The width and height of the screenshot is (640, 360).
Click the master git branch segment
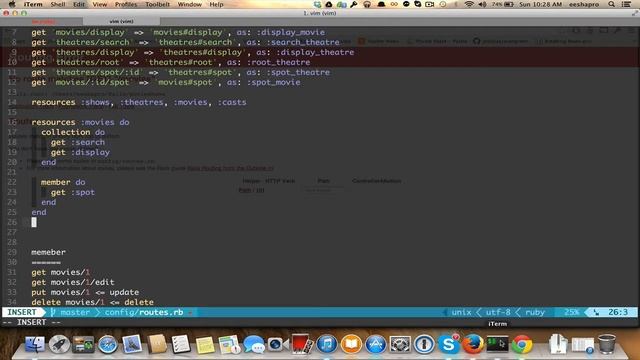coord(70,312)
